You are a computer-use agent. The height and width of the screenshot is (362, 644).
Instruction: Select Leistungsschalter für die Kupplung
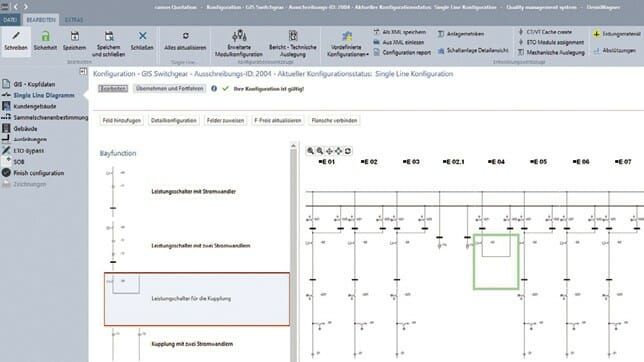click(x=197, y=299)
